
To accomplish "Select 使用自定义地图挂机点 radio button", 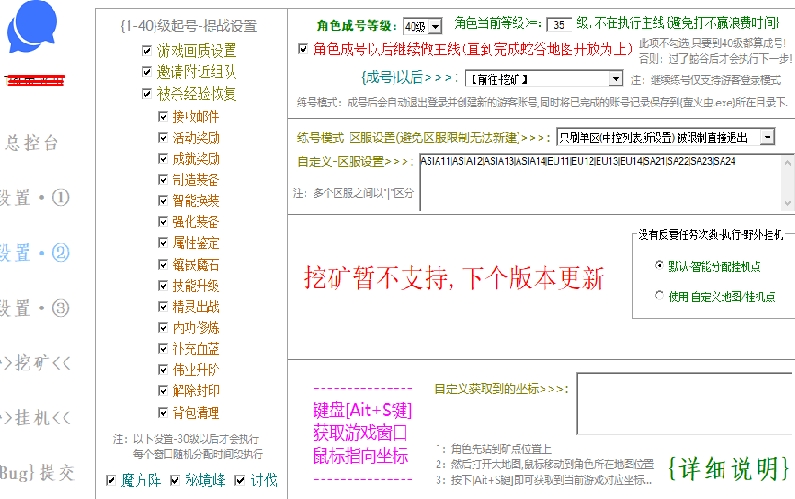I will 659,295.
